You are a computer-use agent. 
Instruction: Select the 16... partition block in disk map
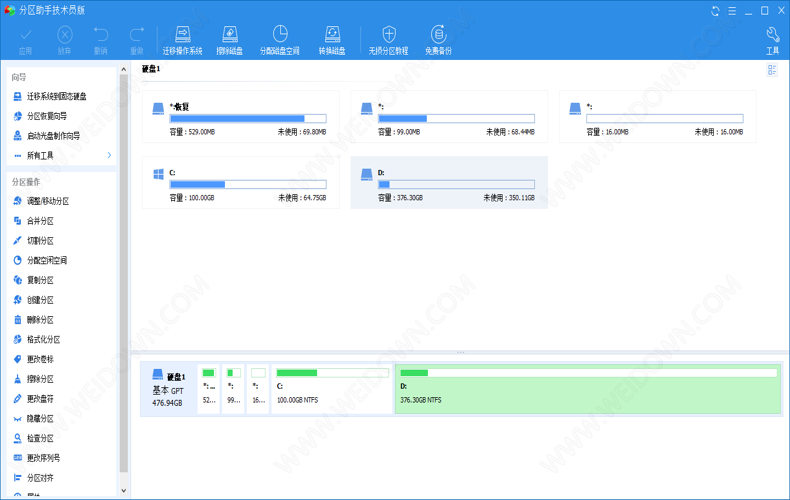258,389
